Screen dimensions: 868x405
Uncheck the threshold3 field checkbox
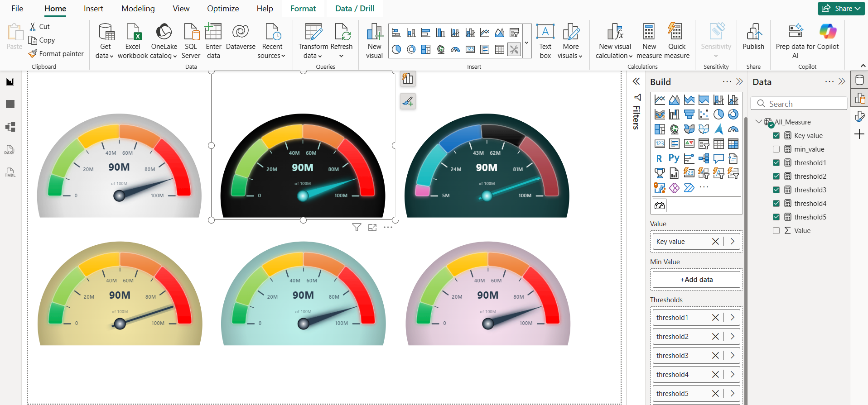click(x=776, y=190)
